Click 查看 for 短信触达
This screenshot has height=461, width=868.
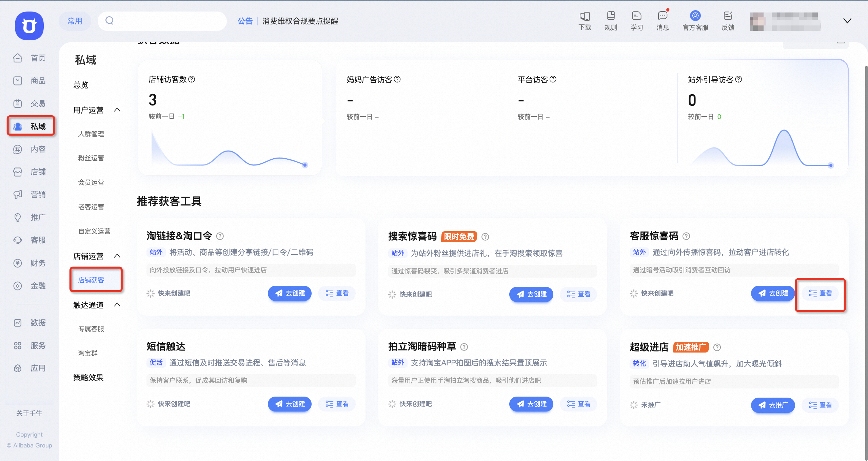tap(337, 404)
